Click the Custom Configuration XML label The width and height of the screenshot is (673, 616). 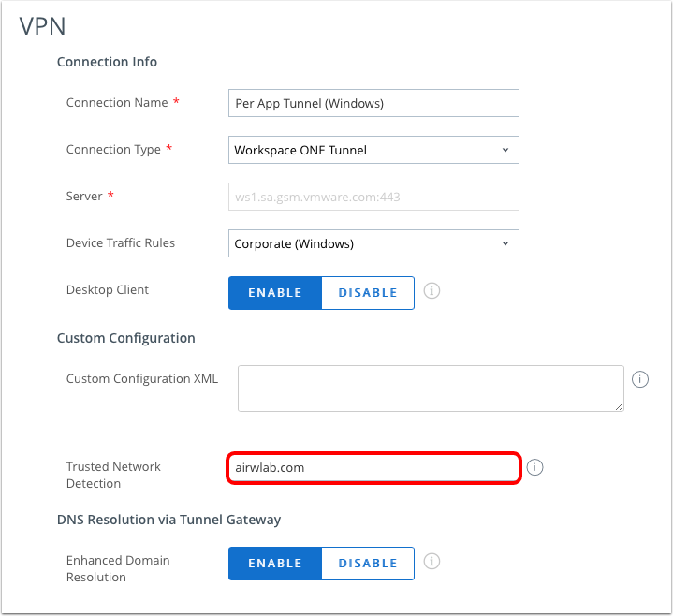click(x=142, y=378)
